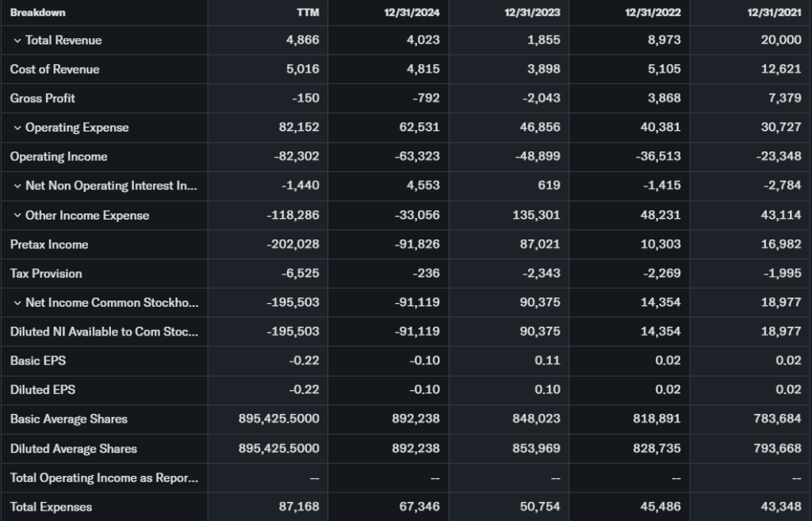812x521 pixels.
Task: Click TTM Total Revenue value 4,866
Action: 303,40
